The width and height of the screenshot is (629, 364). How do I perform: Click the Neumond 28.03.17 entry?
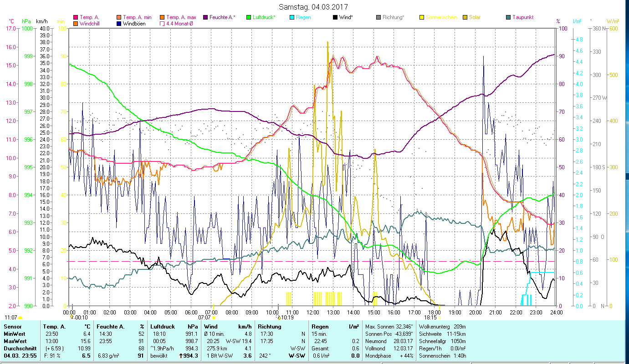[x=389, y=341]
